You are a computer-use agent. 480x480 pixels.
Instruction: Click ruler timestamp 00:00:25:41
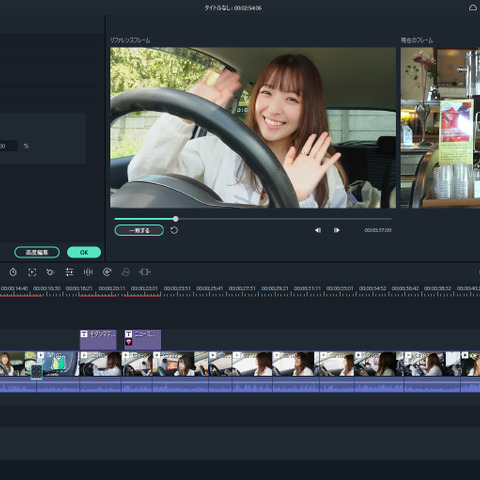210,288
